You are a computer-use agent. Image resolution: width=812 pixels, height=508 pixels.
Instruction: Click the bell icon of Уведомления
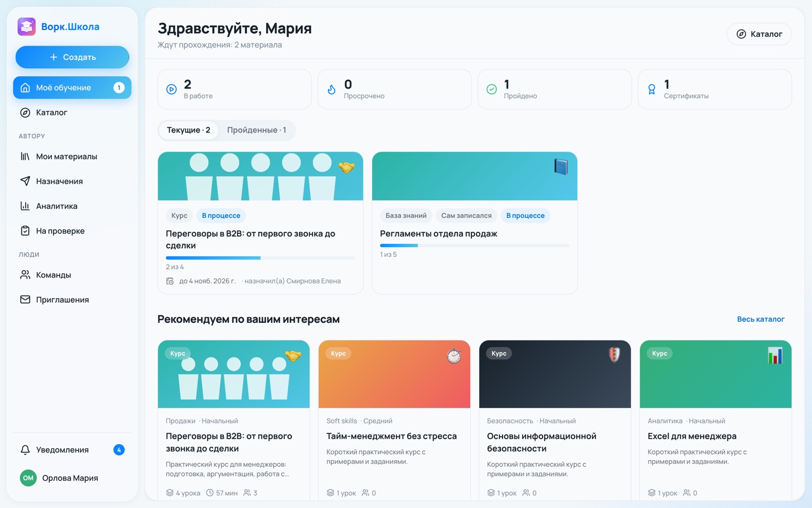25,450
